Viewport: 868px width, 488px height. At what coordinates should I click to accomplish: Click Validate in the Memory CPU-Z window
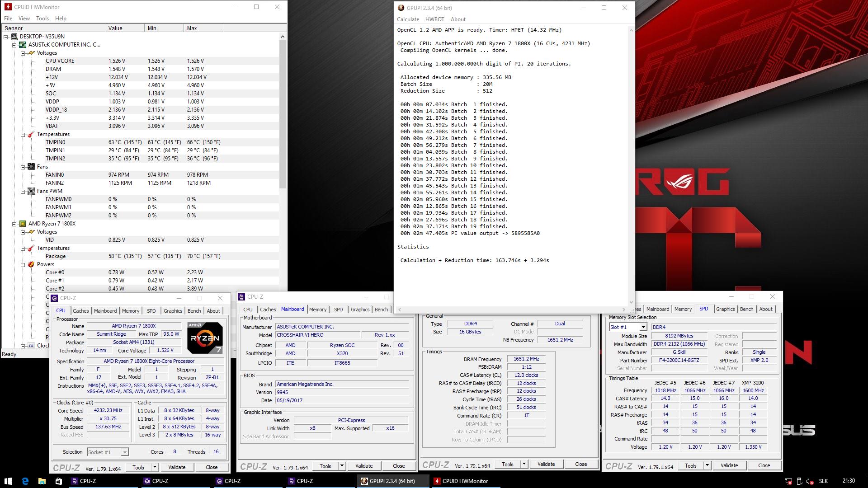(x=546, y=464)
